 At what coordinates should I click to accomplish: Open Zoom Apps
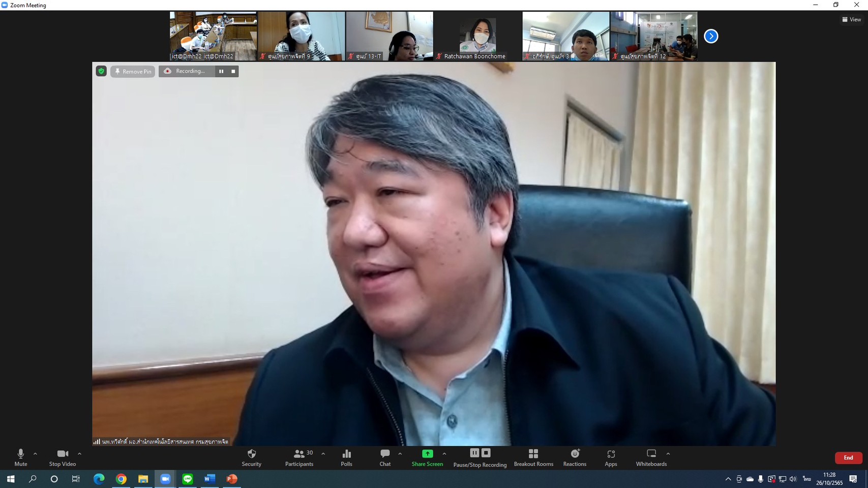(611, 457)
